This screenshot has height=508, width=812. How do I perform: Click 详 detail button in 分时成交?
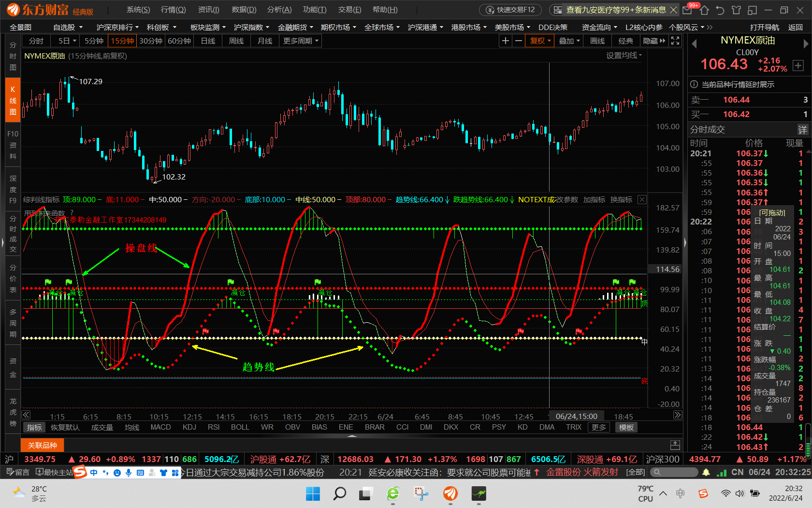[x=802, y=129]
